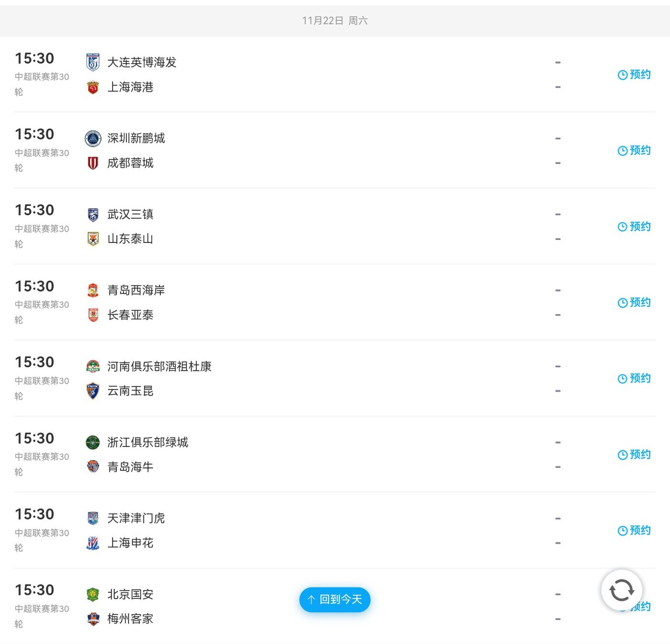Click the Yunnan Yukun (云南玉昆) shield logo

(x=93, y=391)
